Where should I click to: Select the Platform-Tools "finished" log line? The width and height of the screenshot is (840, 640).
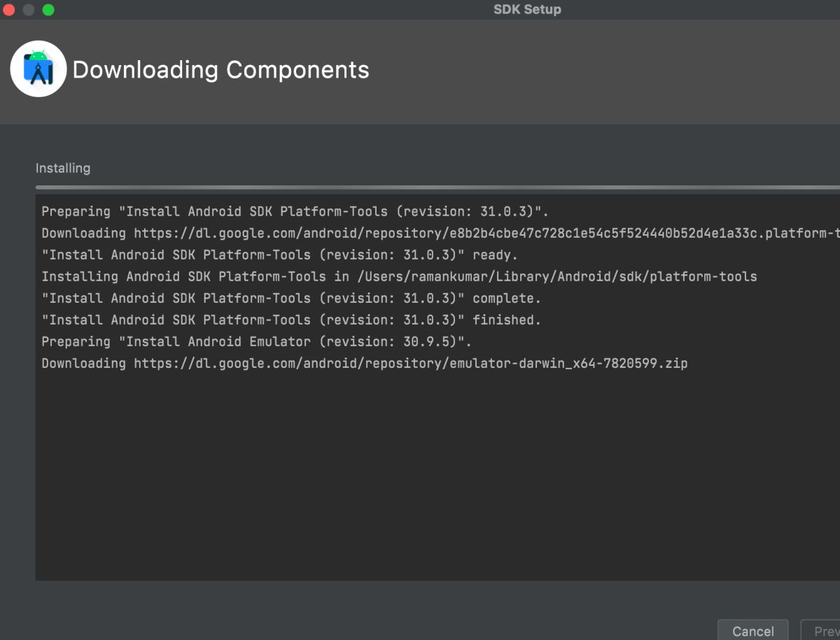point(291,320)
